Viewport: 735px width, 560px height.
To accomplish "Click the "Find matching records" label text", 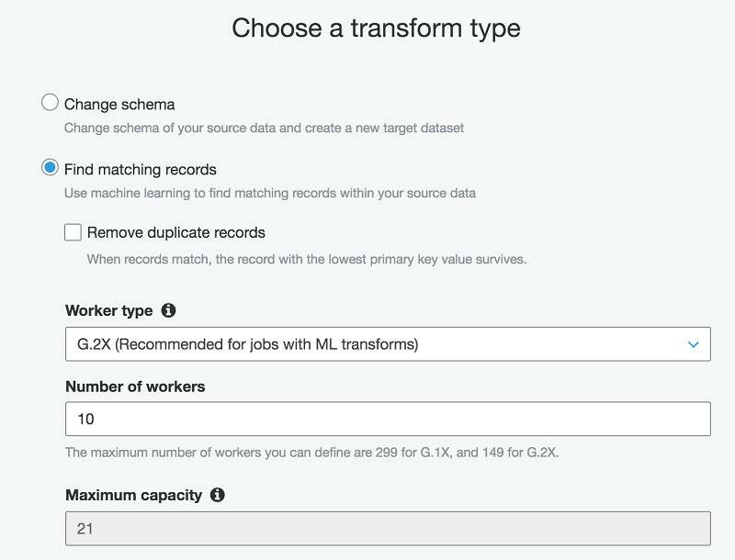I will [x=141, y=169].
